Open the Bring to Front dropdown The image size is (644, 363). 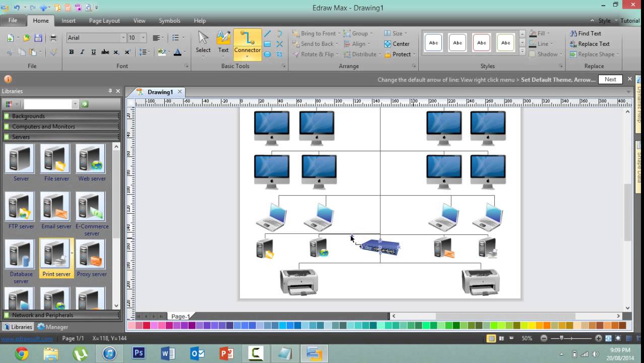(x=339, y=34)
